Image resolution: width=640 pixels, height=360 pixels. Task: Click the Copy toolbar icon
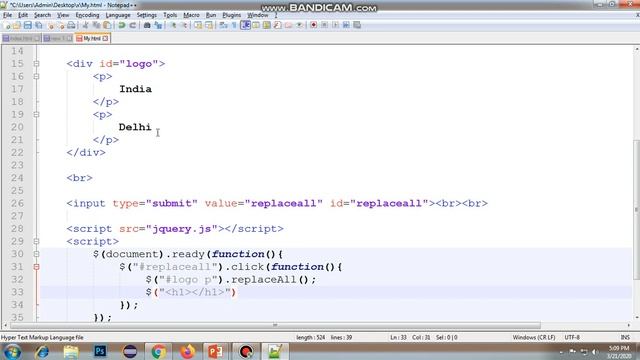coord(96,25)
